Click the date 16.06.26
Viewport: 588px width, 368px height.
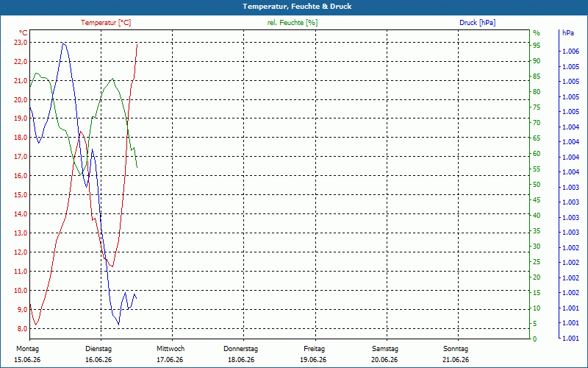pos(98,360)
